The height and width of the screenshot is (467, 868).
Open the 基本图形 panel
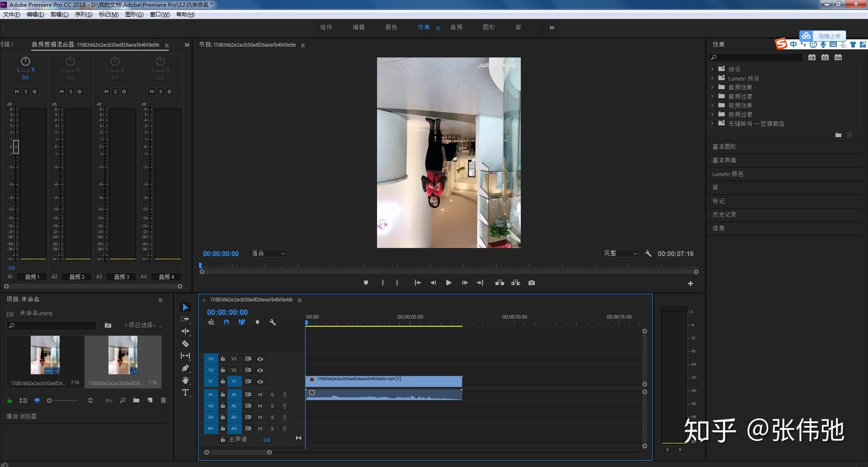click(x=724, y=147)
